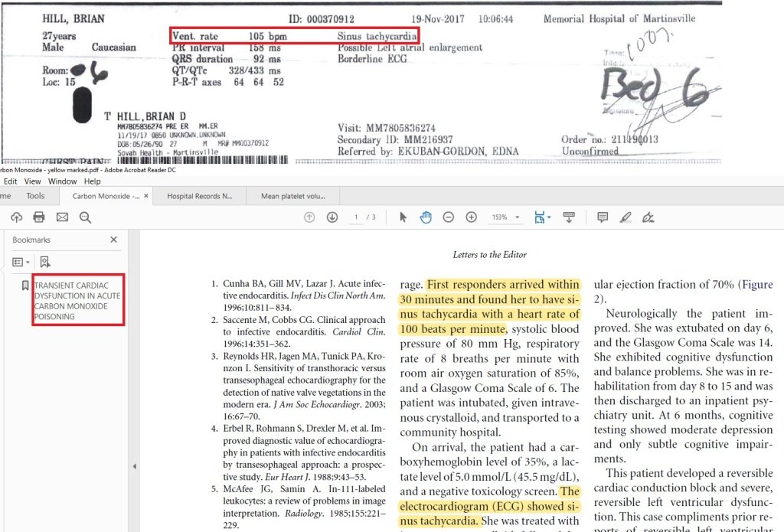Click the bookmark ribbon icon beside Transient Cardiac
784x532 pixels.
pos(25,285)
